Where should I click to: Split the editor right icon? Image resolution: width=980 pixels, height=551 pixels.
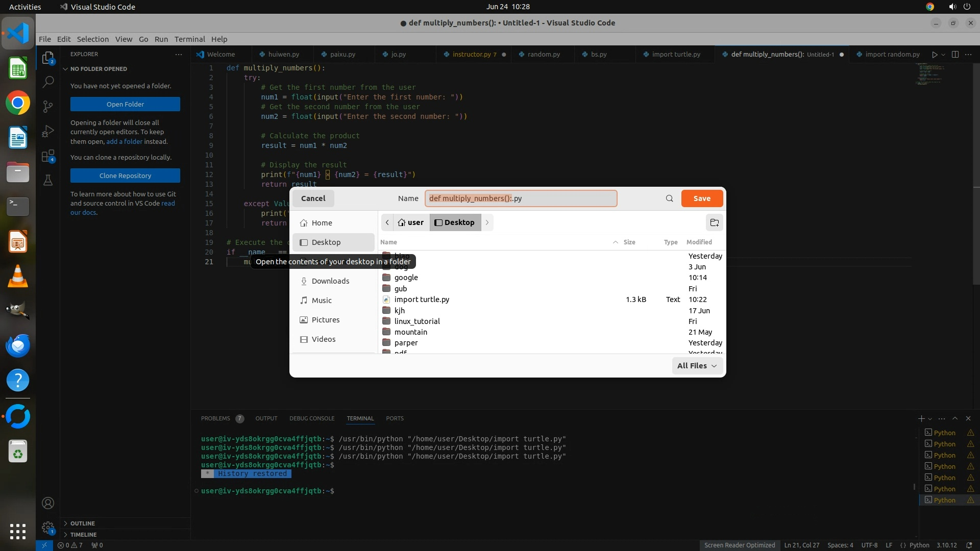click(955, 55)
